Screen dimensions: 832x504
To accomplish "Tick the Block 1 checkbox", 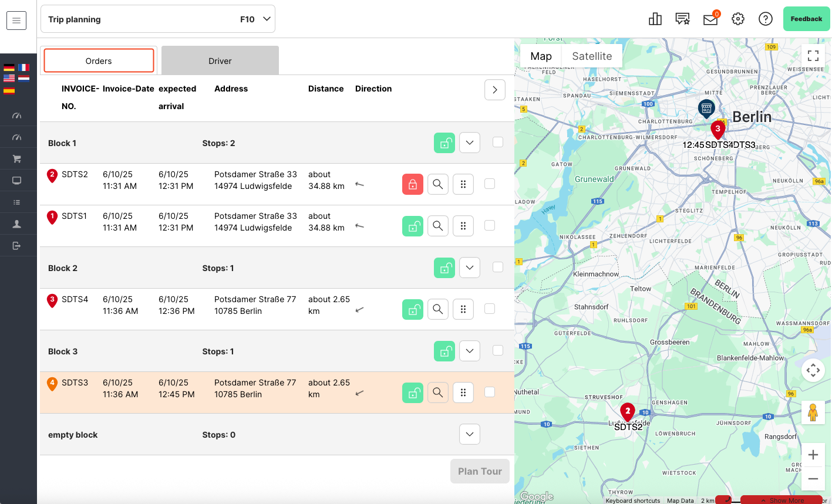I will (498, 142).
